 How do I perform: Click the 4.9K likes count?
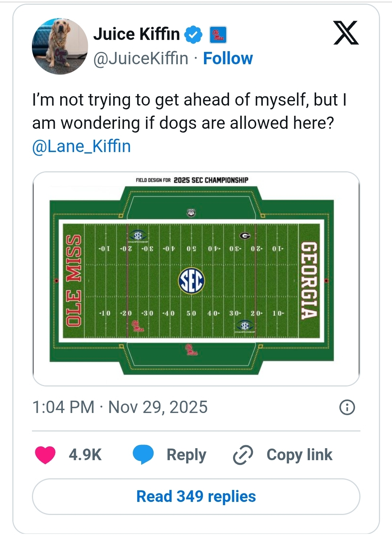coord(85,455)
